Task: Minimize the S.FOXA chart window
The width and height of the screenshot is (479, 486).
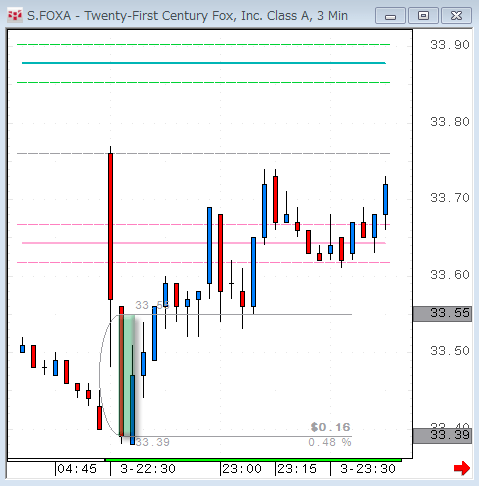Action: pos(390,16)
